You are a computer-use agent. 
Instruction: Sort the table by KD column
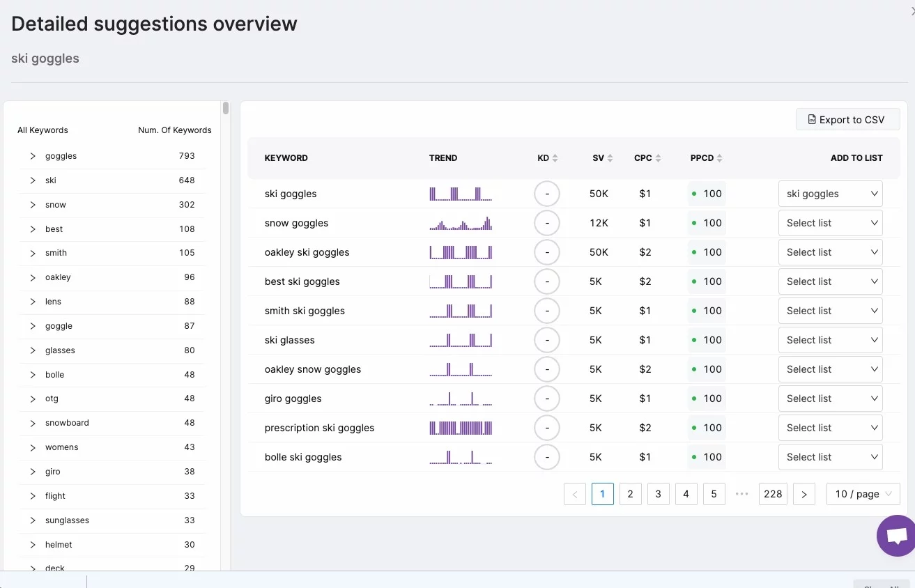point(555,158)
